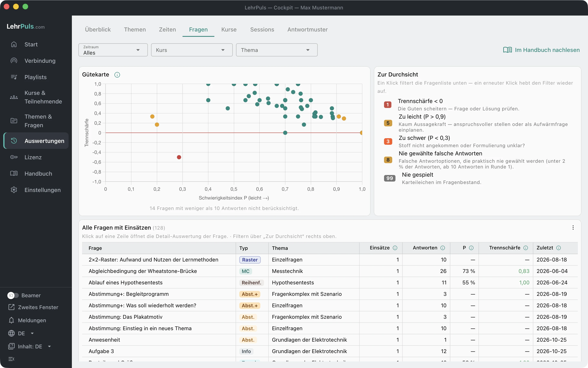Open Kurse & Teilnehmende section
Screen dimensions: 588x368
pyautogui.click(x=36, y=97)
